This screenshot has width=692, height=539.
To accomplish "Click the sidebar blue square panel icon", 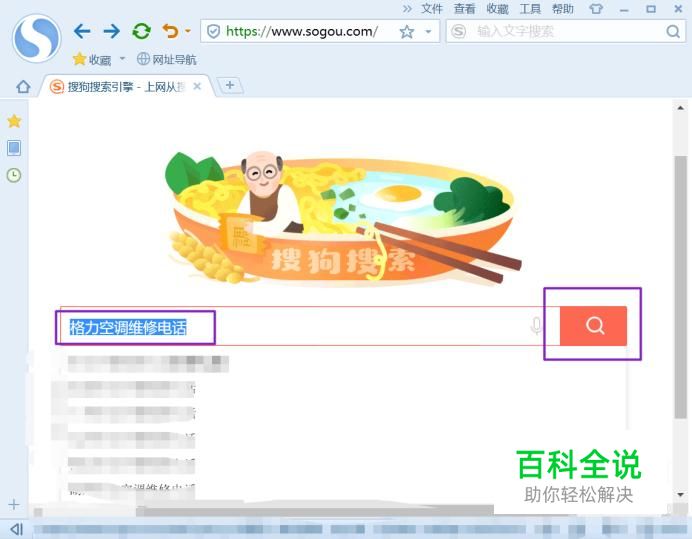I will (14, 148).
